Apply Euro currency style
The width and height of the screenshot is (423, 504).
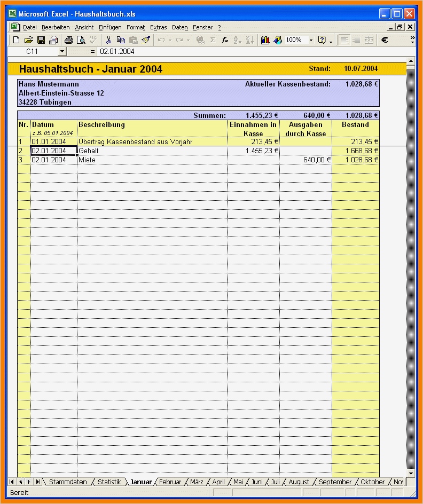[385, 40]
